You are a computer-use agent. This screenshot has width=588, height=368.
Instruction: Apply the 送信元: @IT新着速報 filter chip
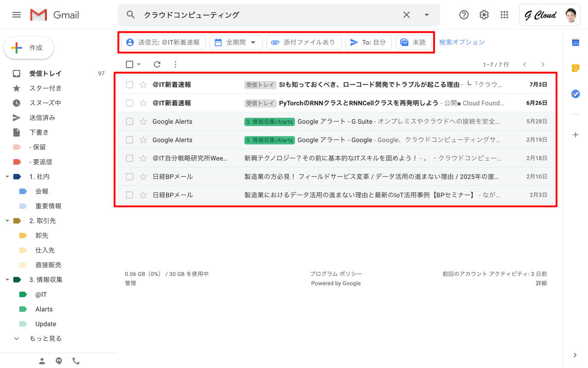click(164, 42)
